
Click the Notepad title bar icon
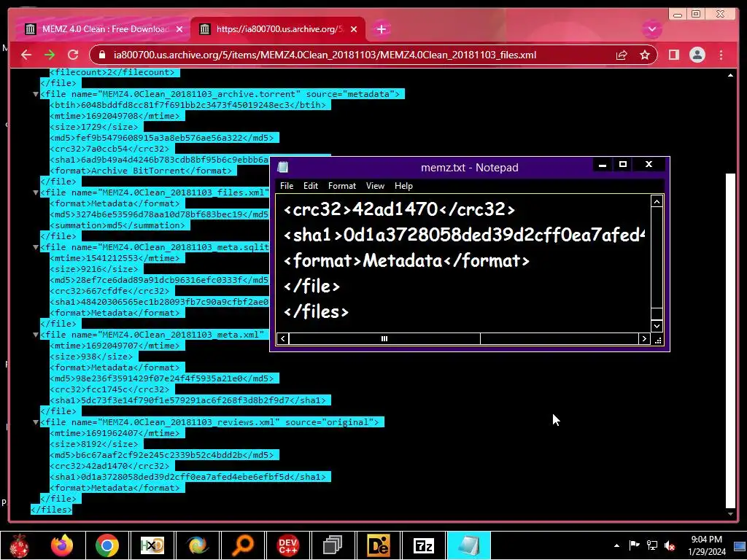[x=283, y=167]
